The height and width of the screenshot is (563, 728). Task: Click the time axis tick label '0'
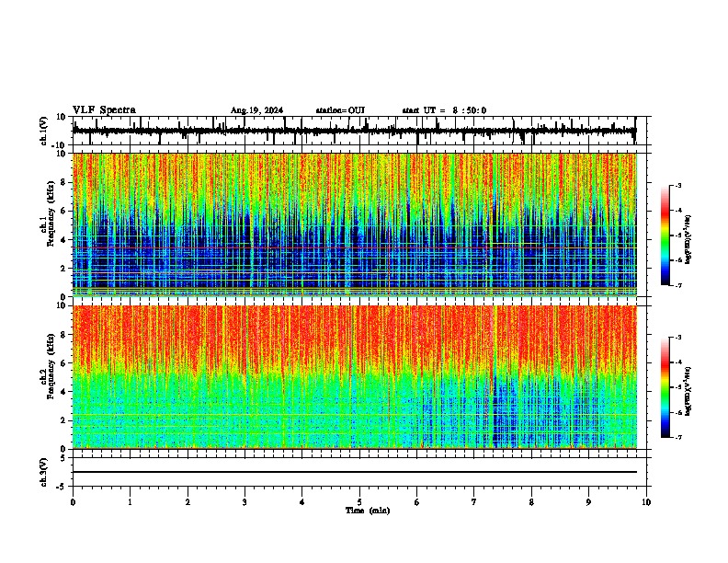click(73, 502)
